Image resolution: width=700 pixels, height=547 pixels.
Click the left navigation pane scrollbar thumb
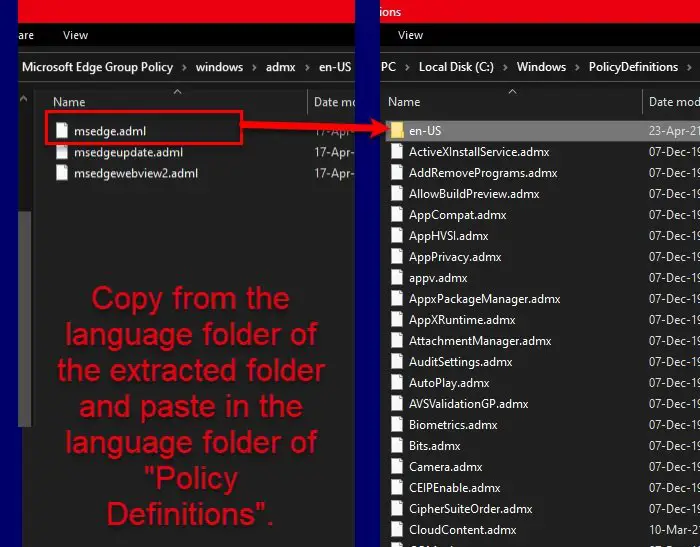coord(25,319)
